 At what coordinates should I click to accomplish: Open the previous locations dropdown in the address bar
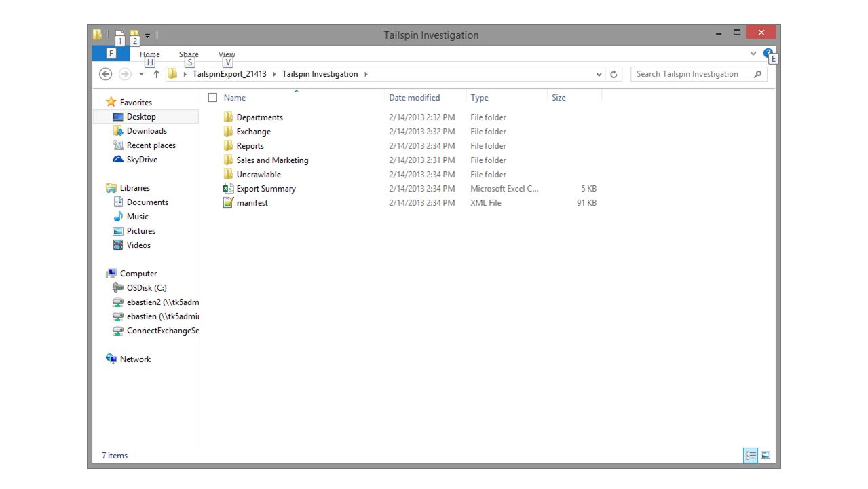[x=599, y=74]
